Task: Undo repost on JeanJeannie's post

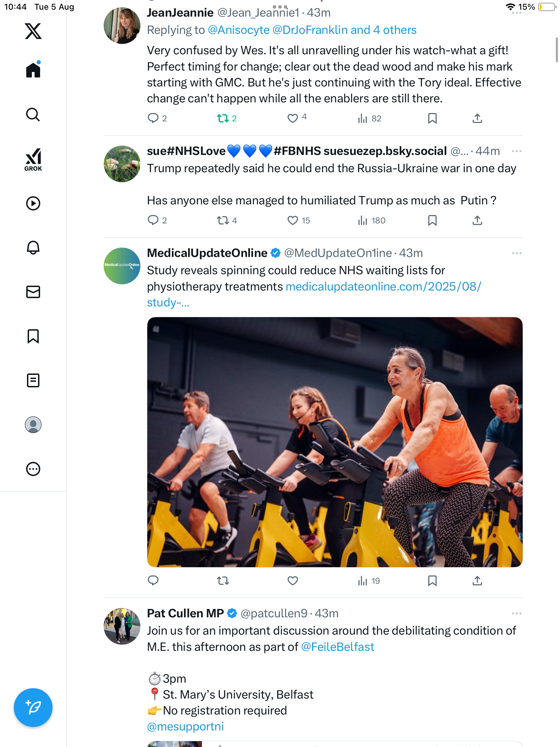Action: tap(223, 119)
